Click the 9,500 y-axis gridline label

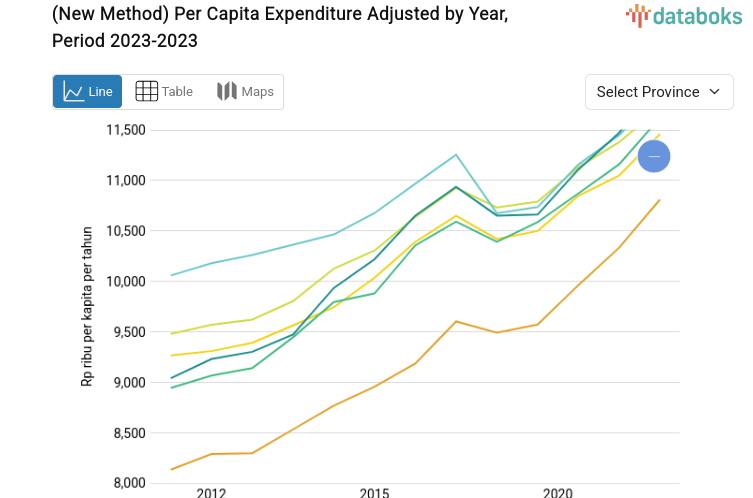(x=127, y=333)
